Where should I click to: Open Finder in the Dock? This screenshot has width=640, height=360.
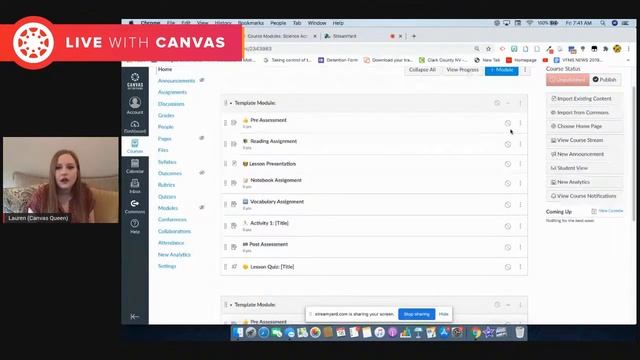pos(238,333)
